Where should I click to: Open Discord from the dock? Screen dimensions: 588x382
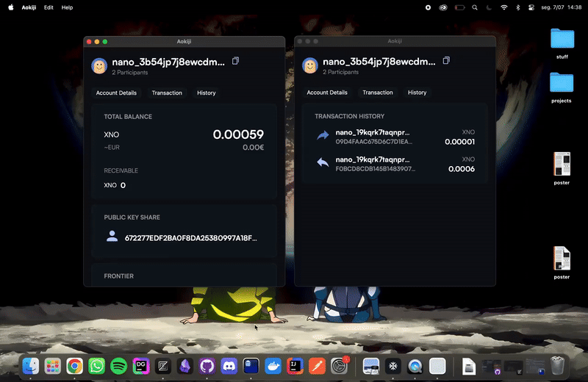[x=229, y=366]
